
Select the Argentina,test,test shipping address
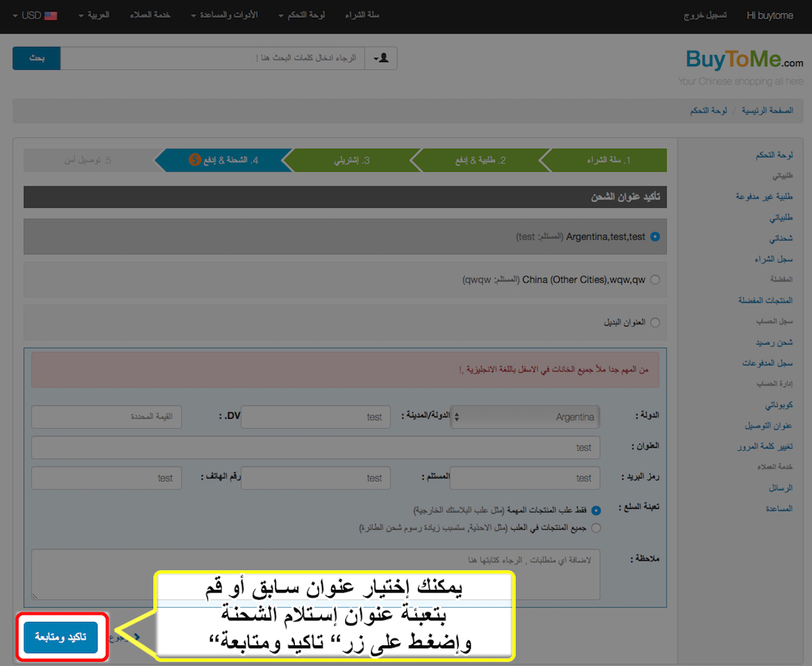coord(655,236)
